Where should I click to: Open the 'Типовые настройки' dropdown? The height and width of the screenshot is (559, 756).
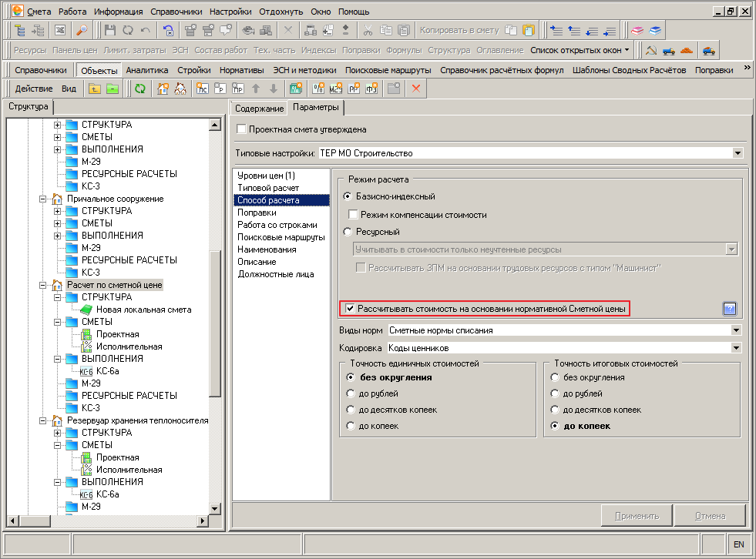click(738, 153)
